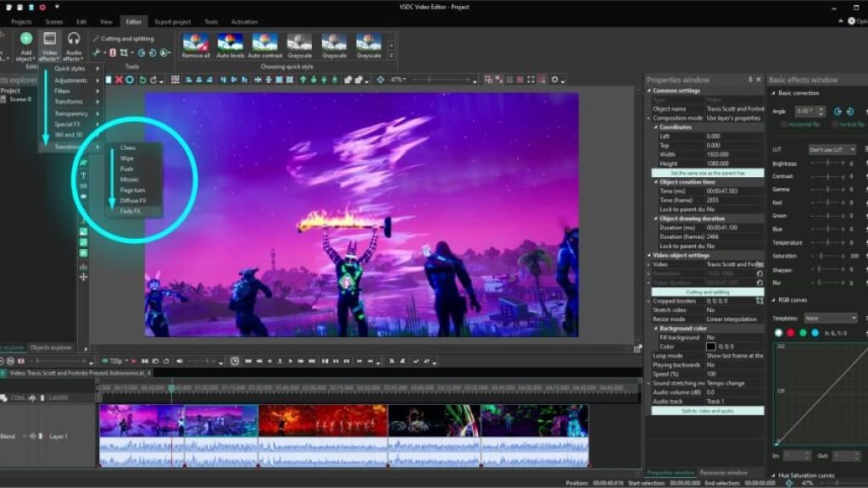Screen dimensions: 868x488
Task: Click the green Add object icon
Action: coord(26,39)
